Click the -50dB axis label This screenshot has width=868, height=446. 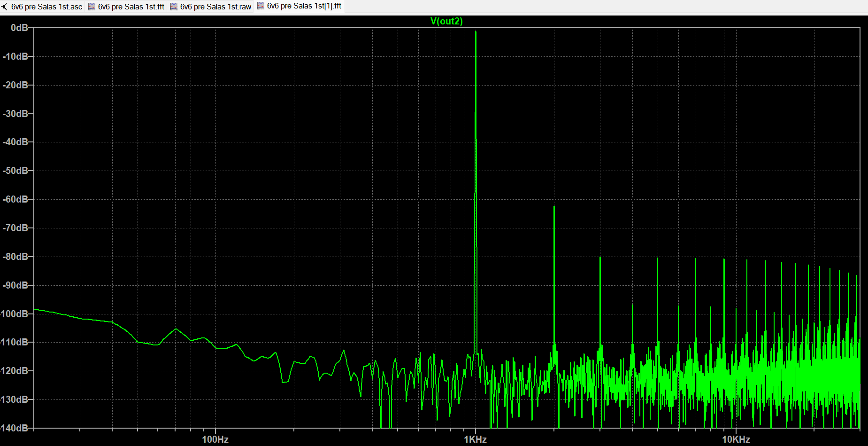15,171
